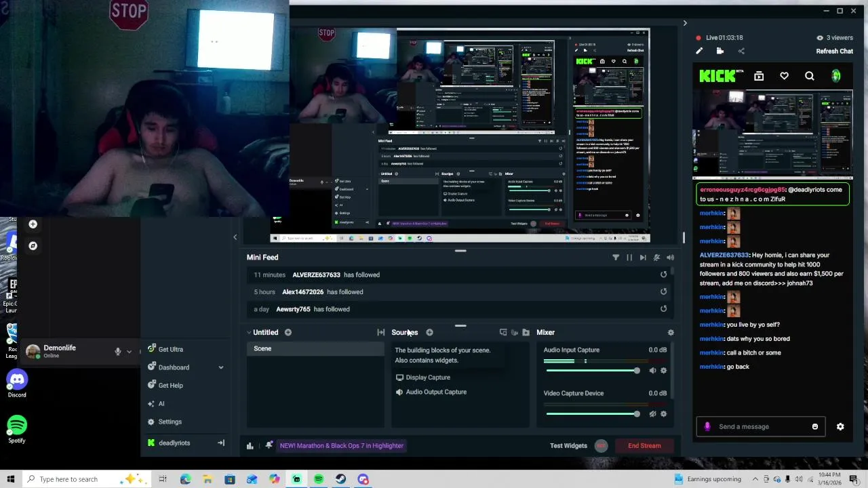The width and height of the screenshot is (868, 488).
Task: Add a new scene with plus icon
Action: click(288, 332)
